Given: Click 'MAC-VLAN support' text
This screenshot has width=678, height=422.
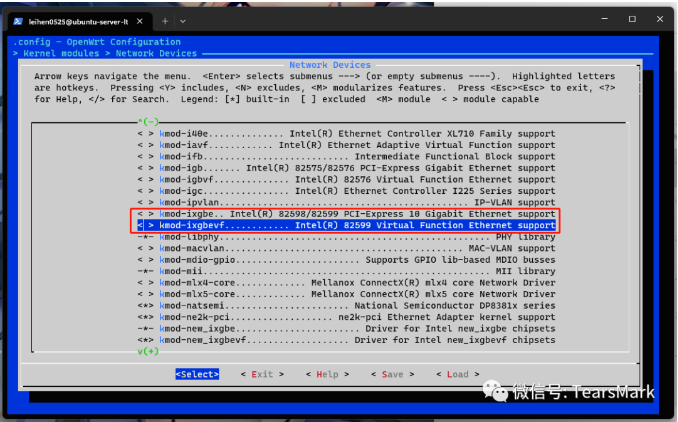Looking at the screenshot, I should (x=512, y=248).
